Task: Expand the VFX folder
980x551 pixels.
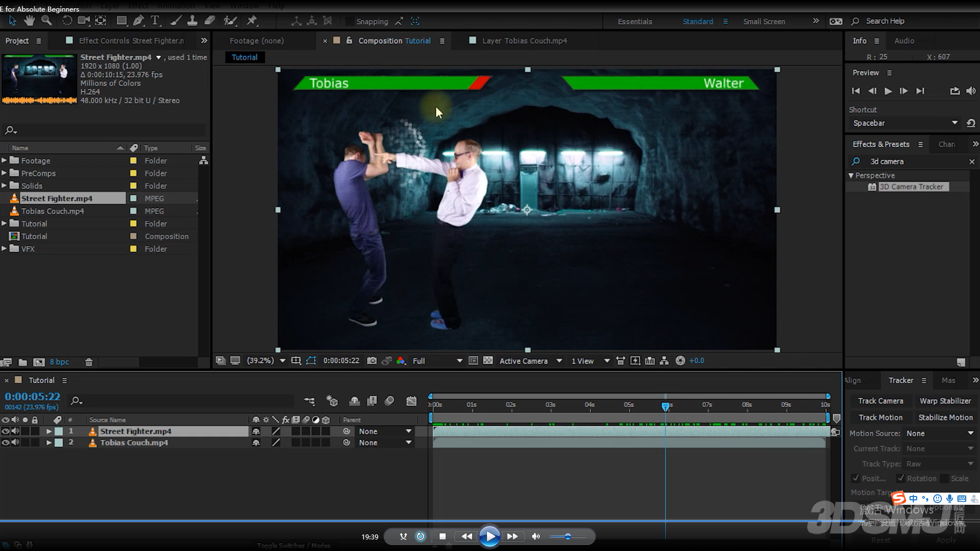Action: pyautogui.click(x=4, y=249)
